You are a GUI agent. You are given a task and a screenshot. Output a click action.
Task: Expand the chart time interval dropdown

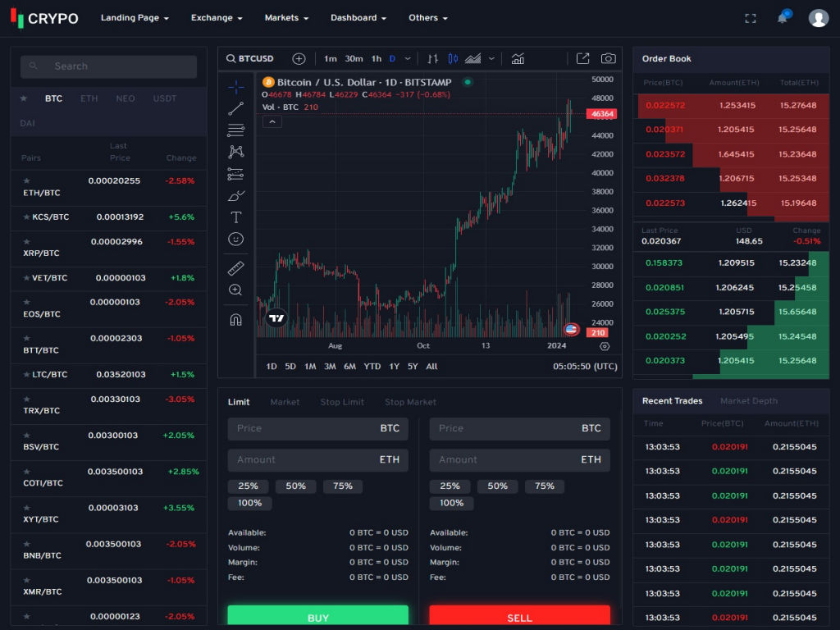pyautogui.click(x=407, y=58)
